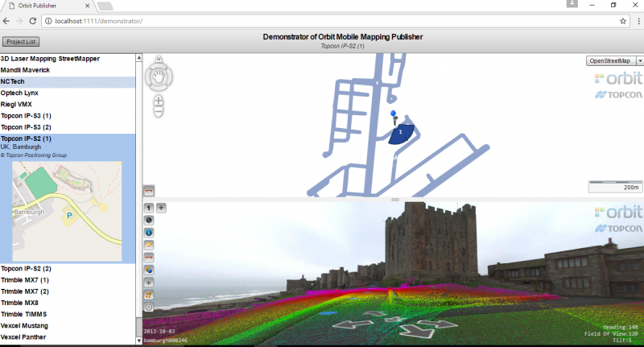This screenshot has width=644, height=347.
Task: Click the large backward navigation arrow on road
Action: 418,331
